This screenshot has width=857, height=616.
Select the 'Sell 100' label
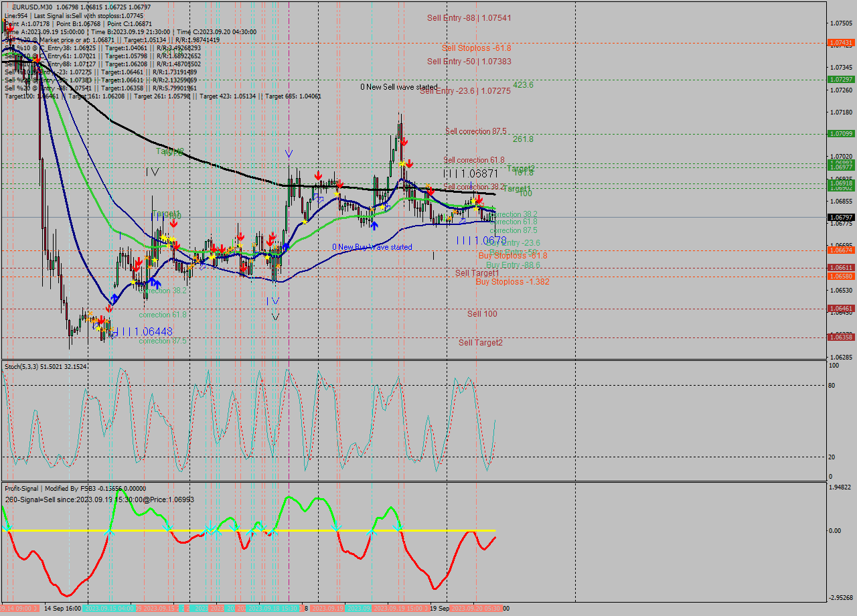click(x=482, y=313)
